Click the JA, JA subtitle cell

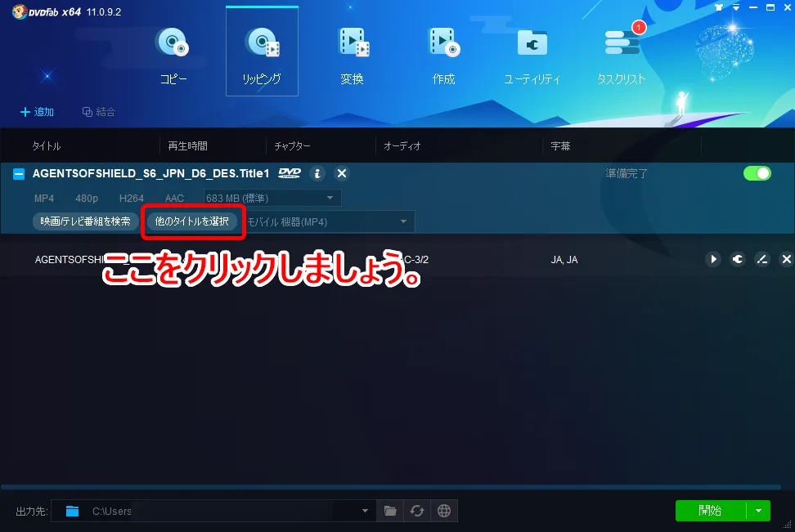pos(564,260)
